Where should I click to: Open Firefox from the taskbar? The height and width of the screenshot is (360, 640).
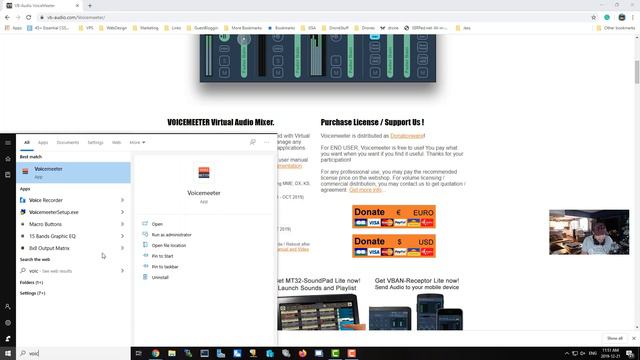coord(302,353)
